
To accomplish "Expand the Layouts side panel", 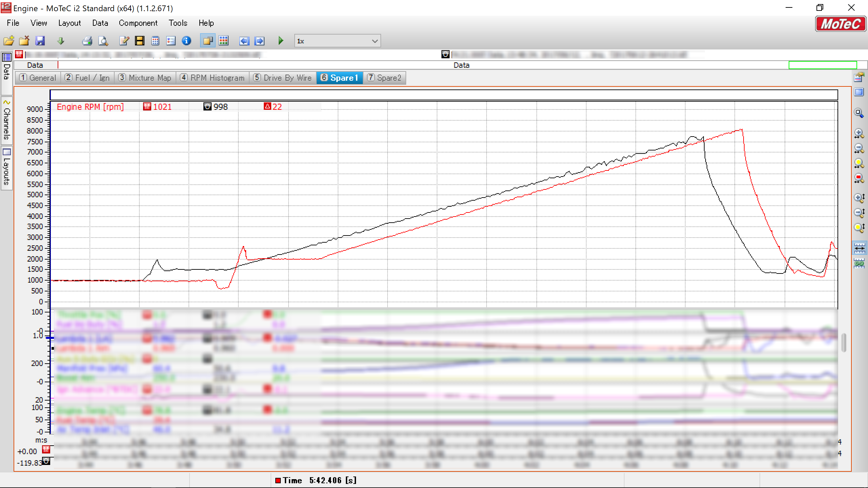I will click(x=6, y=168).
